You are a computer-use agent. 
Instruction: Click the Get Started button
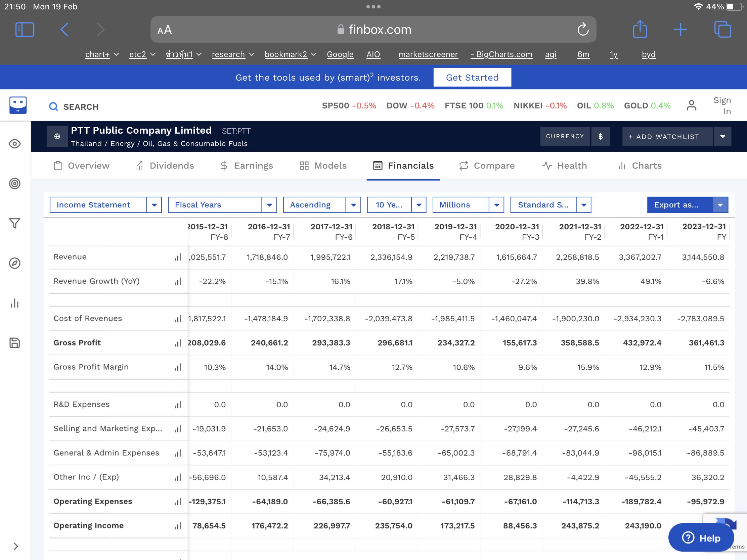point(472,77)
